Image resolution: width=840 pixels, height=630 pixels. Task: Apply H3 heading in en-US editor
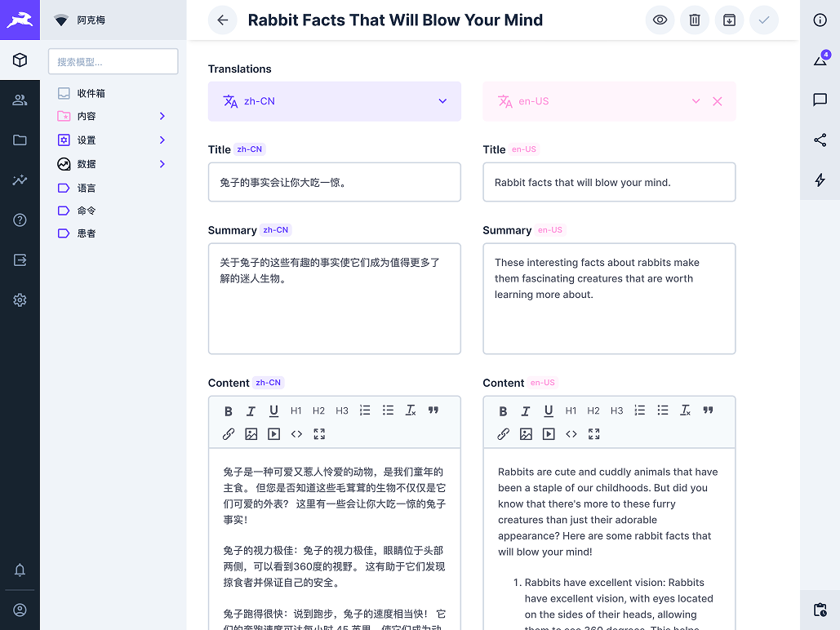(616, 411)
